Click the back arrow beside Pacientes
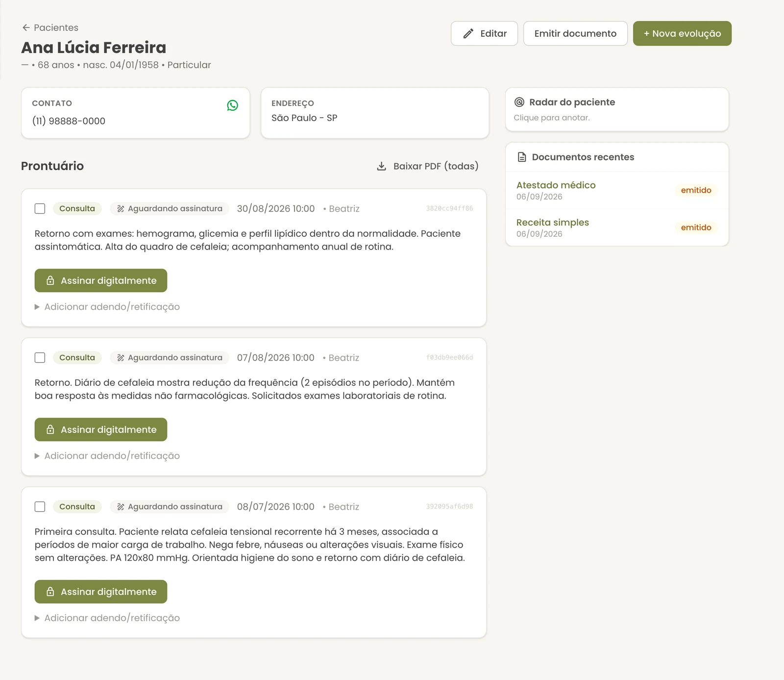 [x=26, y=27]
